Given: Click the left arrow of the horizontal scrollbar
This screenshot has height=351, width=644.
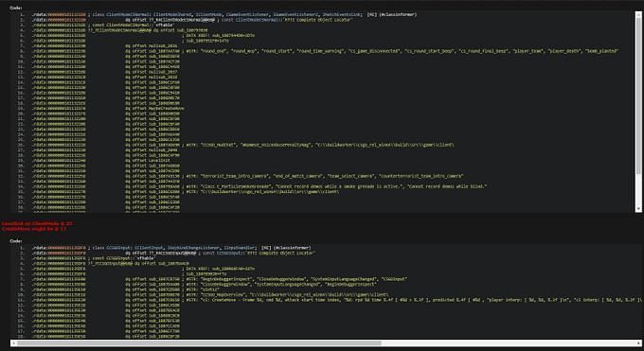Looking at the screenshot, I should (x=13, y=342).
